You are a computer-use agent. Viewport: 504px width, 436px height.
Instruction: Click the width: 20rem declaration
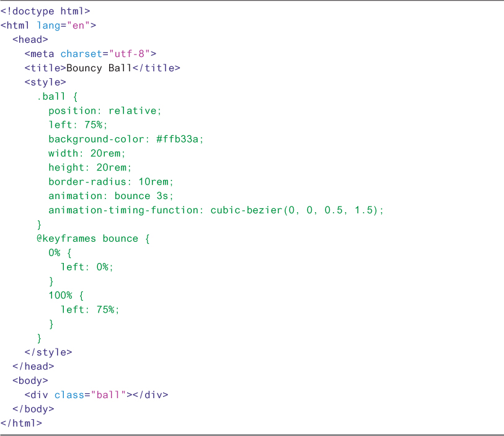coord(87,153)
